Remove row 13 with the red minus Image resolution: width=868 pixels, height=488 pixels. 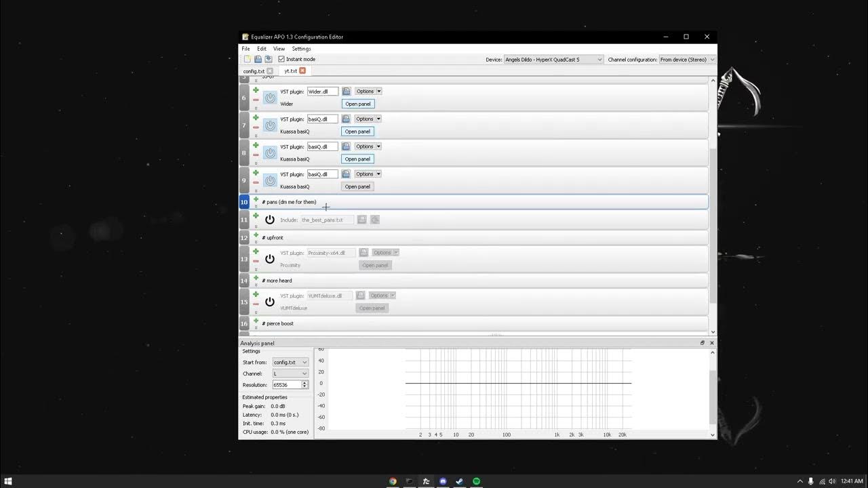click(x=256, y=261)
